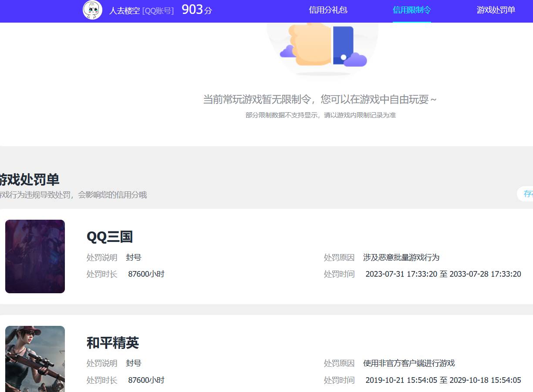Click the 游戏处罚单 section heading
533x392 pixels.
[x=30, y=180]
